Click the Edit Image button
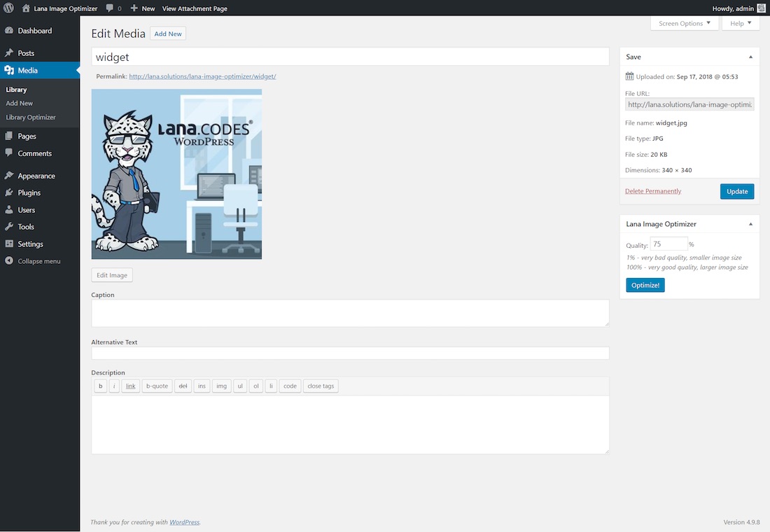Image resolution: width=770 pixels, height=532 pixels. (x=112, y=275)
